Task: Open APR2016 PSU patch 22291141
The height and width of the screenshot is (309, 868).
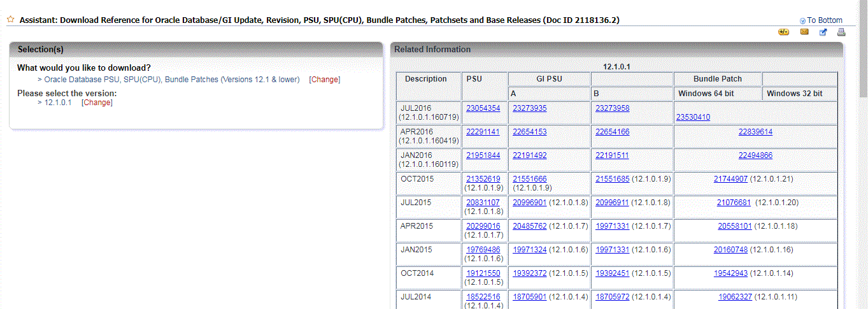Action: [x=483, y=132]
